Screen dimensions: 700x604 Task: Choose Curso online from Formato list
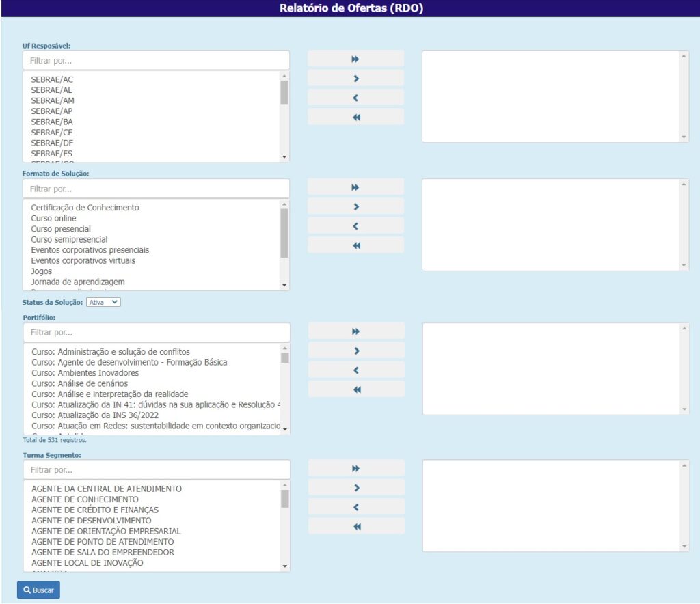[54, 218]
